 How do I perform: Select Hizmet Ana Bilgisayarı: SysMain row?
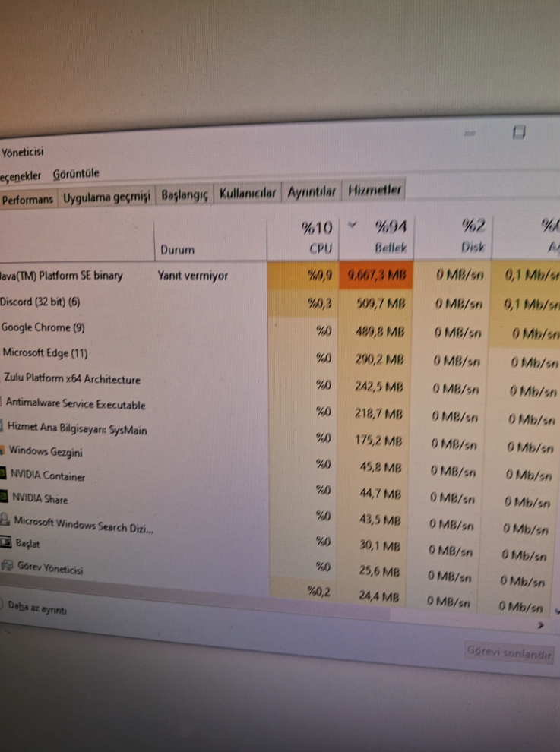click(x=77, y=428)
